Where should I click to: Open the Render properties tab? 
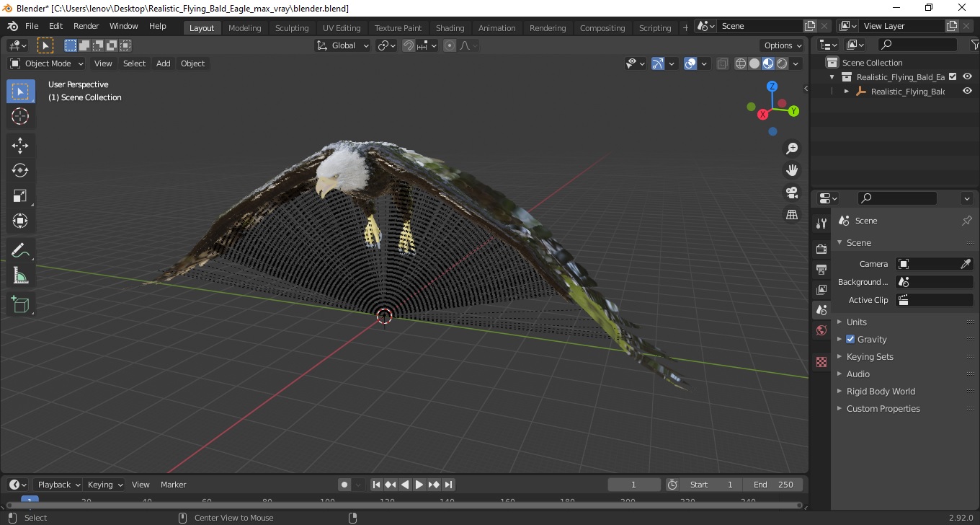coord(821,249)
